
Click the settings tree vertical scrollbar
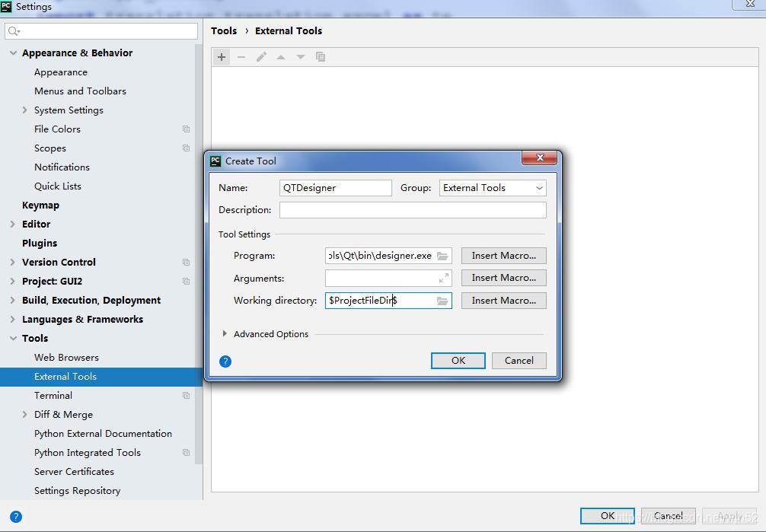198,254
